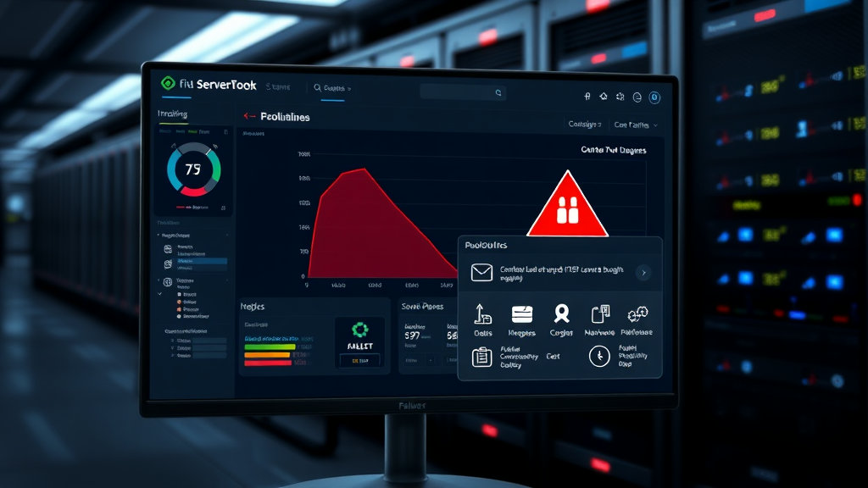Click the orange-bullet item in sidebar sublist
Image resolution: width=868 pixels, height=488 pixels.
(186, 302)
